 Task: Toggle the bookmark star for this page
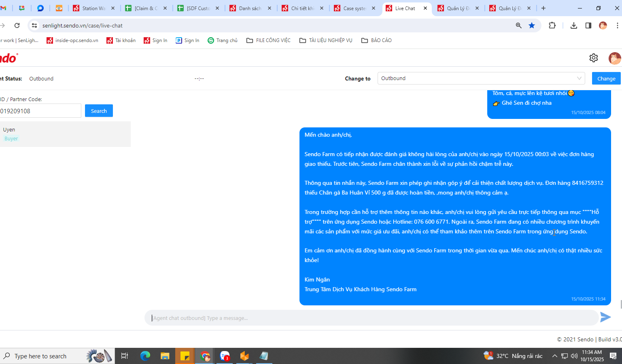[532, 25]
